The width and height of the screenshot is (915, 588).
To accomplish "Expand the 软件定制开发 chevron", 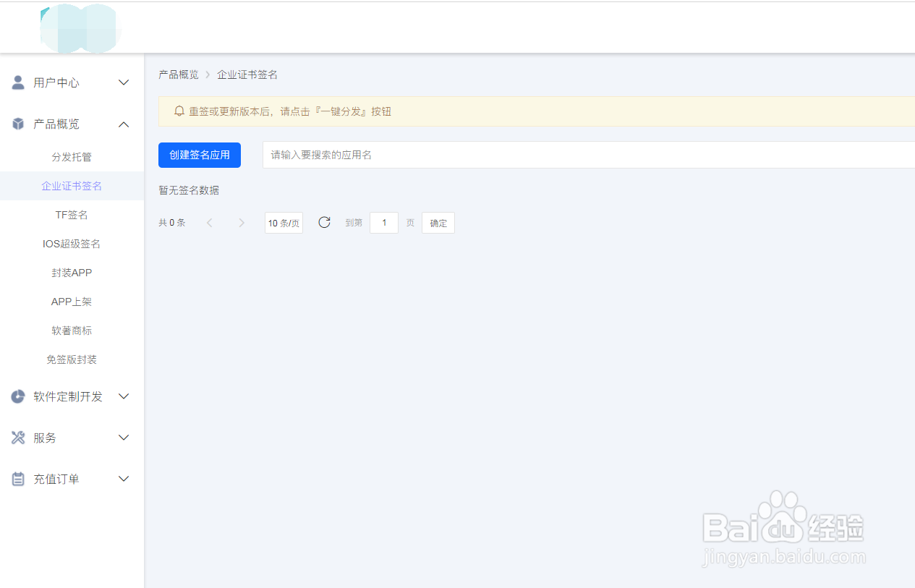I will pyautogui.click(x=124, y=396).
